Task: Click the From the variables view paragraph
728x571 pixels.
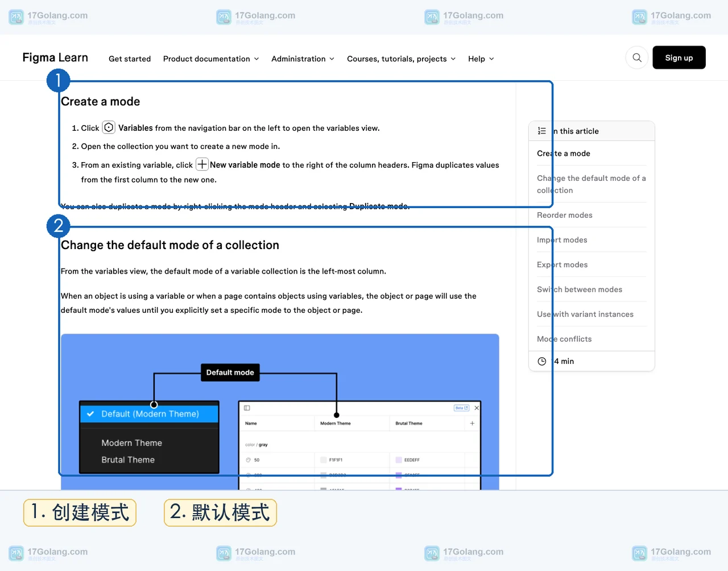Action: point(224,271)
